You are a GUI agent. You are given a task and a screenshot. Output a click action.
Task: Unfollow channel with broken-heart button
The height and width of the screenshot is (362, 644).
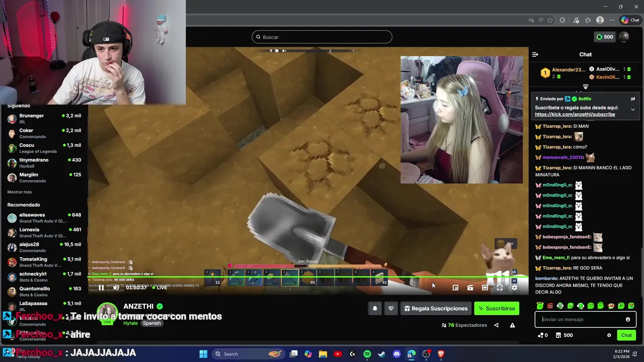click(x=391, y=308)
